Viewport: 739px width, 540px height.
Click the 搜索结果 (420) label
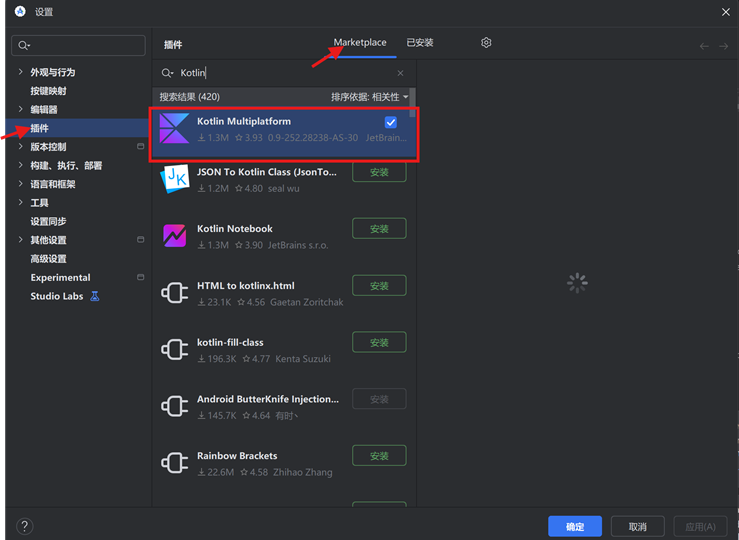click(189, 97)
